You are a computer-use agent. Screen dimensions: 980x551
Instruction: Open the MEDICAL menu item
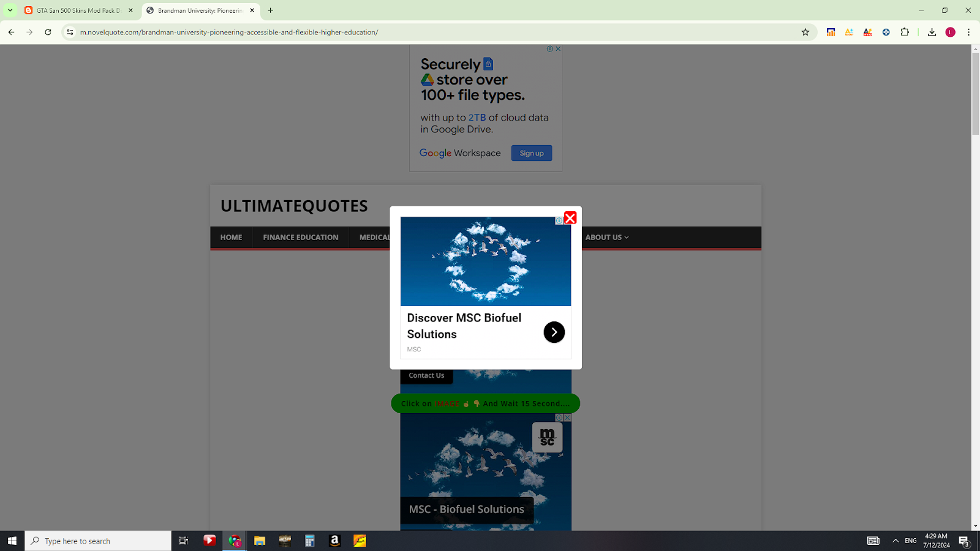(374, 238)
